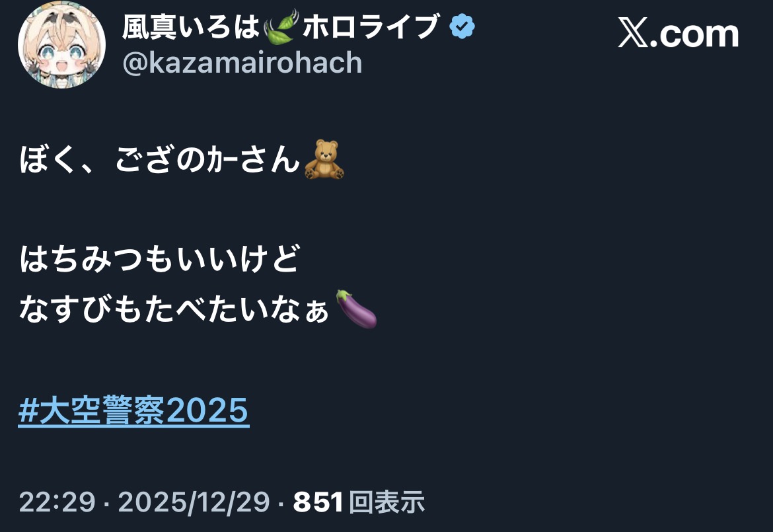Image resolution: width=773 pixels, height=532 pixels.
Task: Click the teddy bear emoji
Action: 324,159
